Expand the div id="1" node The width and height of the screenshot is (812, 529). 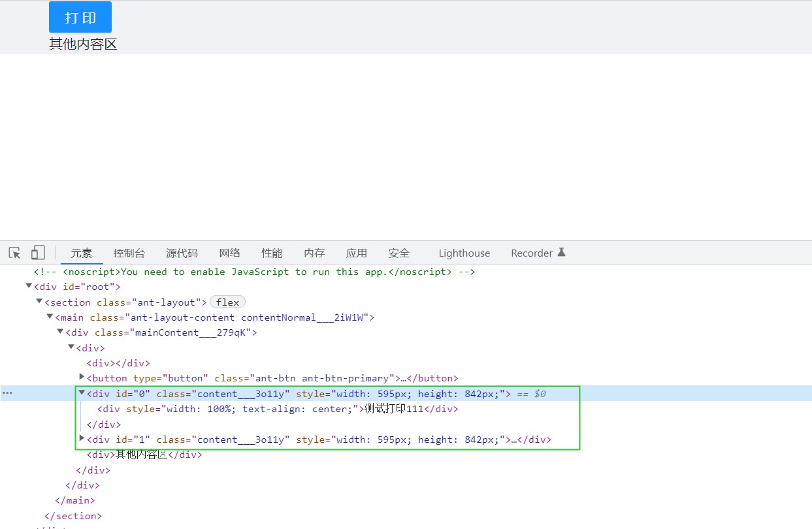point(81,439)
